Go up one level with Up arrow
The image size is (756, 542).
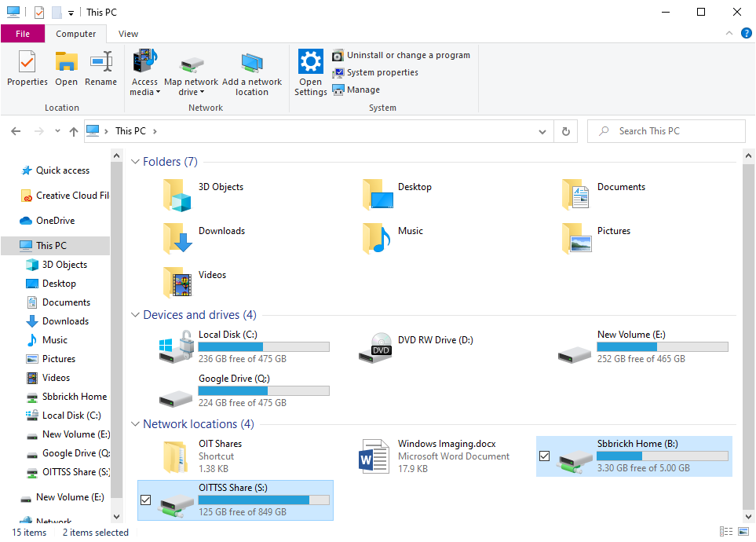pos(73,131)
